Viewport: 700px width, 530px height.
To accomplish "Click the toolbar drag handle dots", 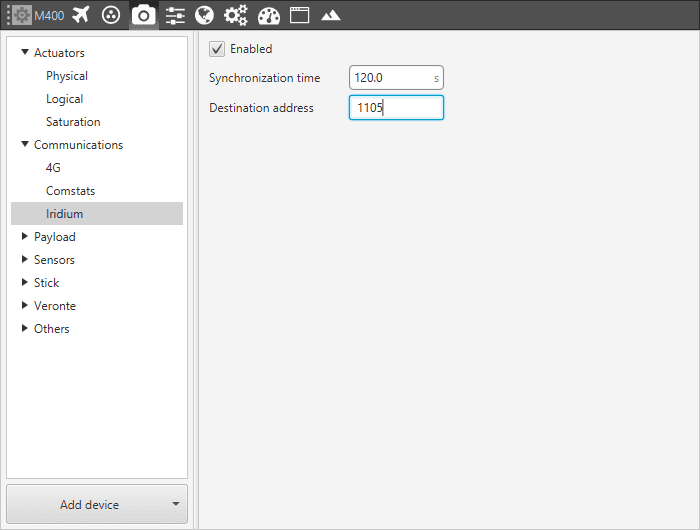I will tap(8, 15).
